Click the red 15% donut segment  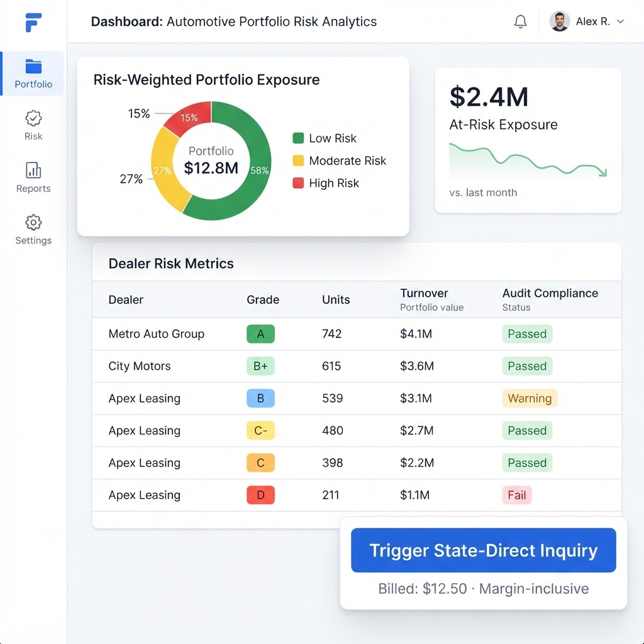click(190, 117)
